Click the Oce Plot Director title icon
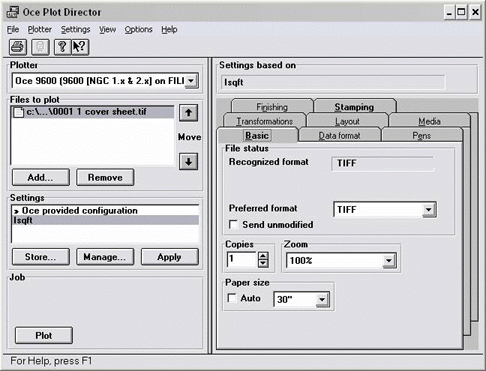The height and width of the screenshot is (371, 486). (x=13, y=12)
